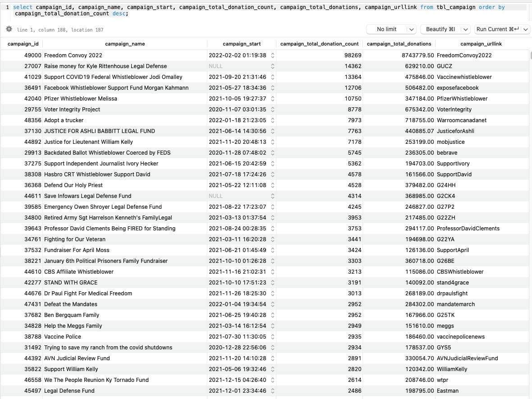Viewport: 532px width, 399px height.
Task: Click the date stepper for Jodi Omalley row
Action: point(273,77)
